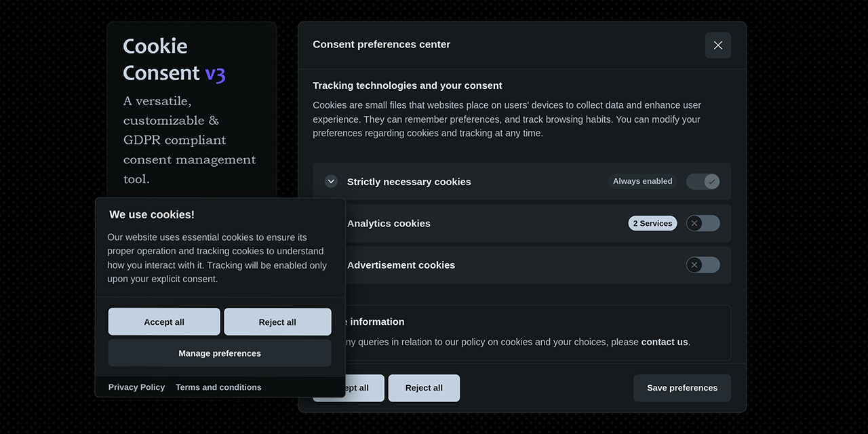868x434 pixels.
Task: Reject all cookies from the banner
Action: [277, 321]
